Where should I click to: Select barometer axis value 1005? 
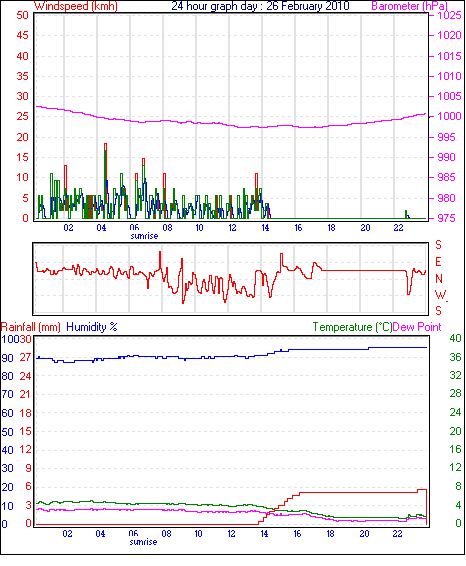click(x=449, y=96)
